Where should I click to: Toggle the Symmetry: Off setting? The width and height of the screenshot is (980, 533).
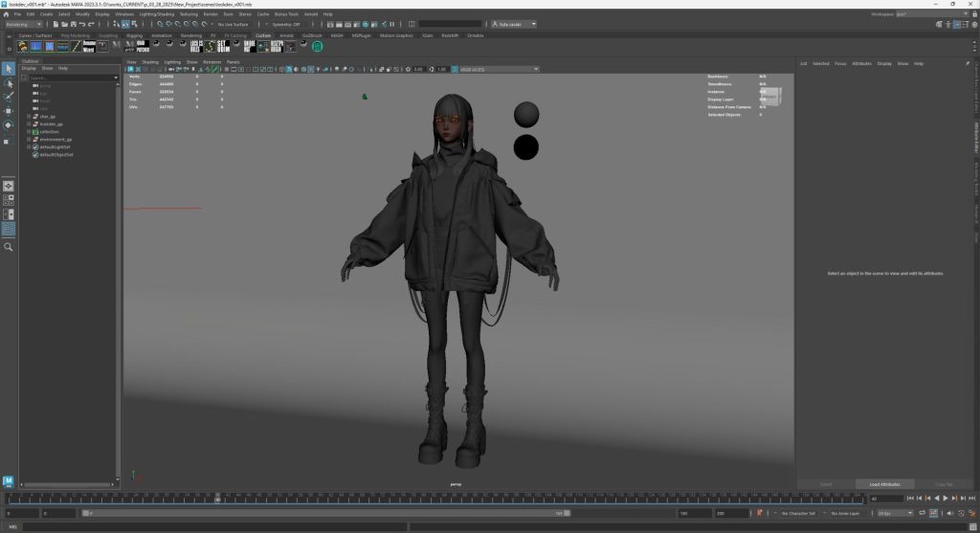285,24
